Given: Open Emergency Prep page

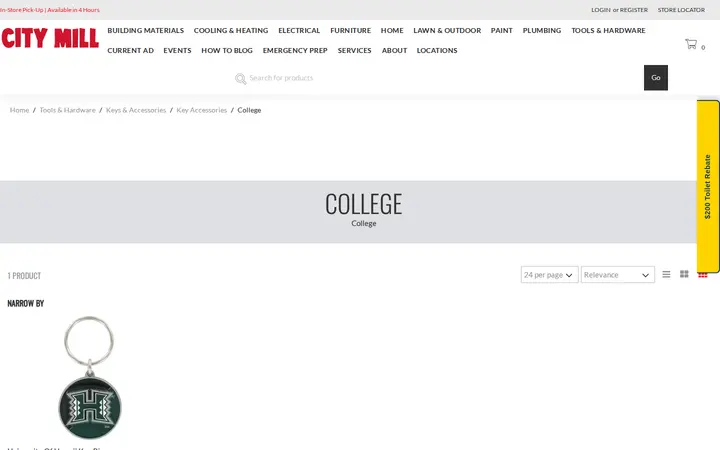Looking at the screenshot, I should pyautogui.click(x=295, y=51).
